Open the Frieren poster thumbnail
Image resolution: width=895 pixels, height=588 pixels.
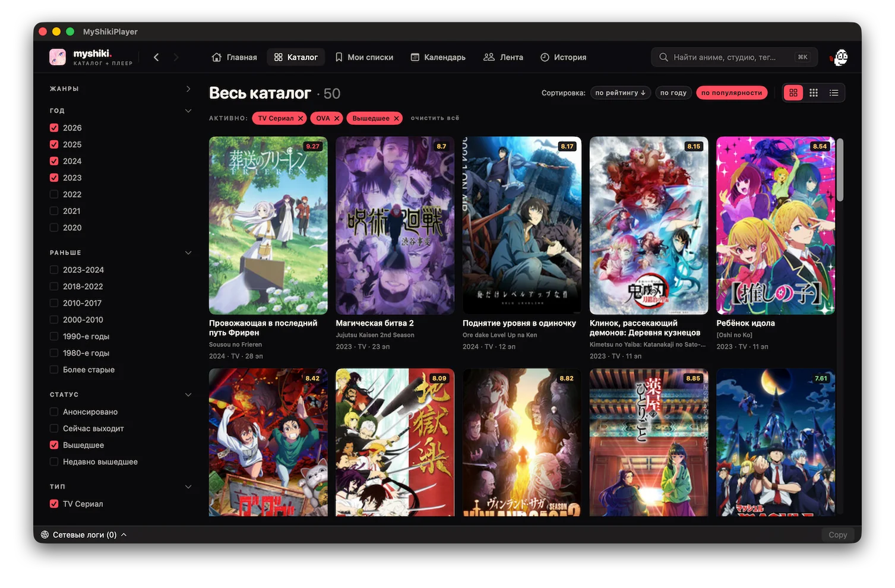[x=268, y=226]
